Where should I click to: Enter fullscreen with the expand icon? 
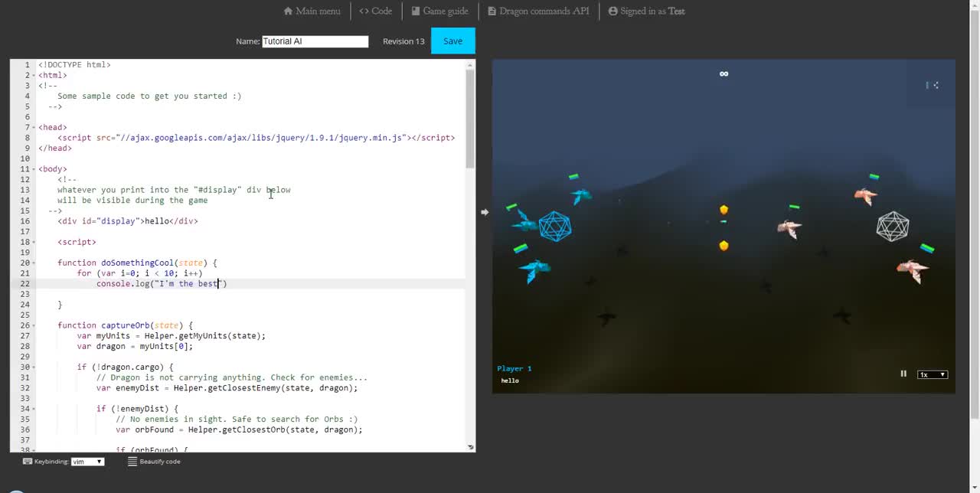(936, 85)
